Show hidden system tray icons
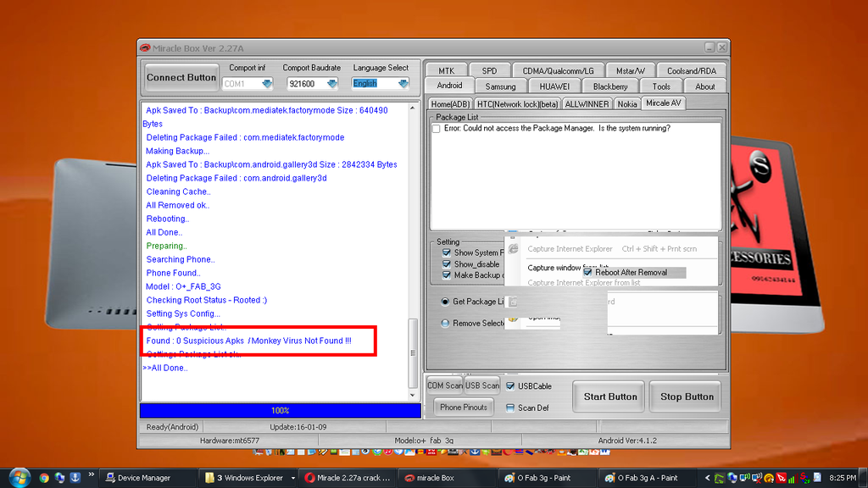868x488 pixels. pos(707,478)
